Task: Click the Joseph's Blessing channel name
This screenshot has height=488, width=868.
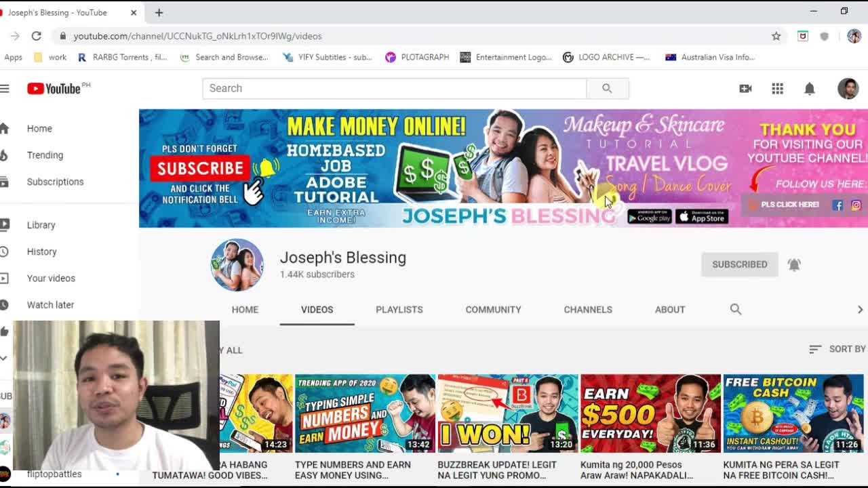Action: [343, 258]
